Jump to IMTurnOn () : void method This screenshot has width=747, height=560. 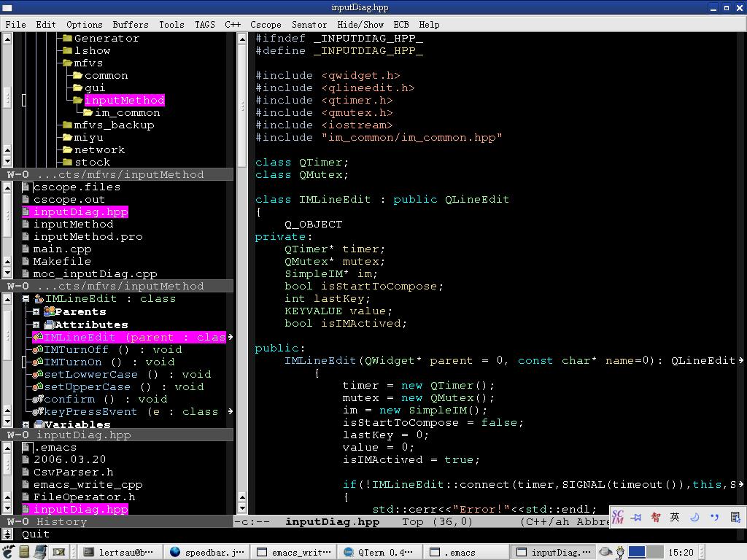(109, 362)
